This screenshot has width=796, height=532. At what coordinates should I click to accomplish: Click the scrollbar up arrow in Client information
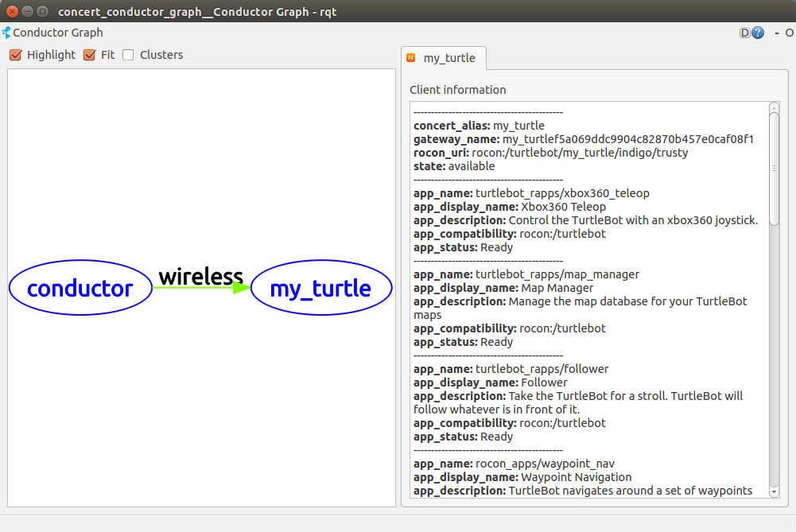[x=774, y=107]
